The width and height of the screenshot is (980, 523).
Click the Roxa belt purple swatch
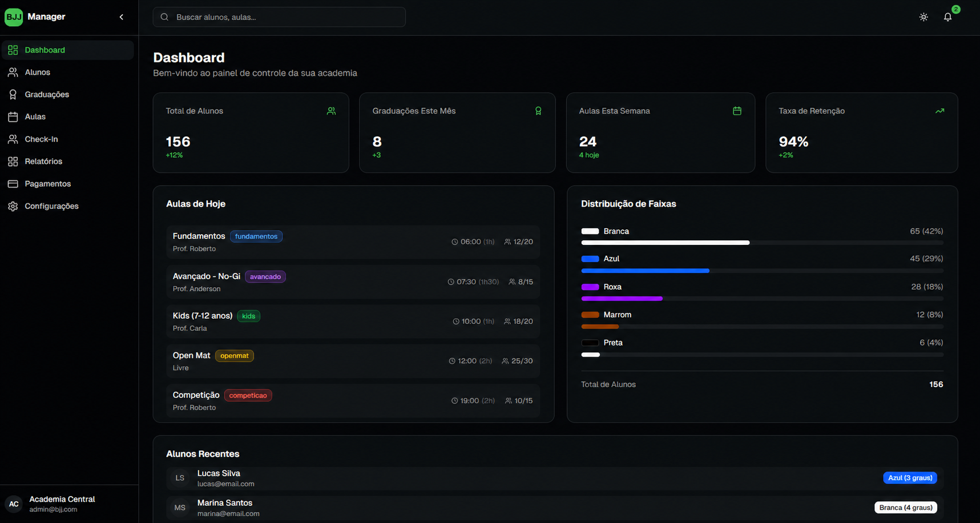pyautogui.click(x=590, y=287)
